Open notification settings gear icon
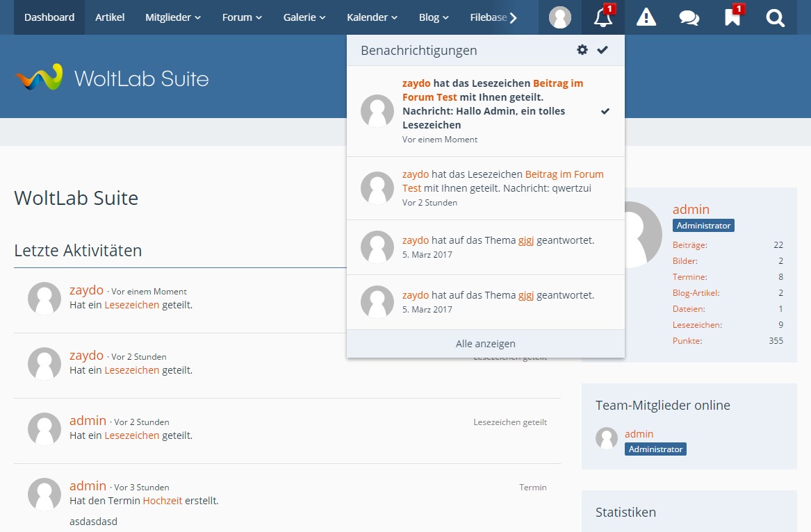 [x=582, y=50]
